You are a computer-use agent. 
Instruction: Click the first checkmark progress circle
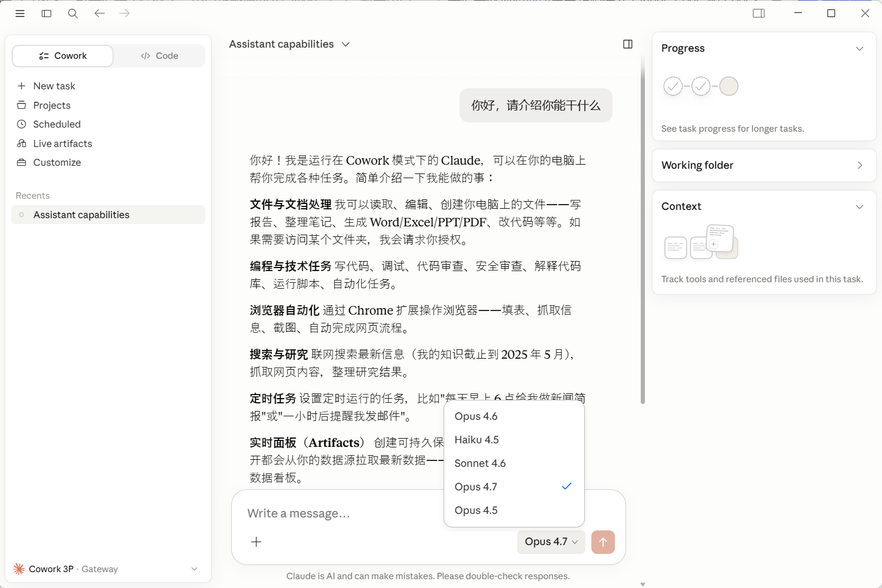coord(673,86)
